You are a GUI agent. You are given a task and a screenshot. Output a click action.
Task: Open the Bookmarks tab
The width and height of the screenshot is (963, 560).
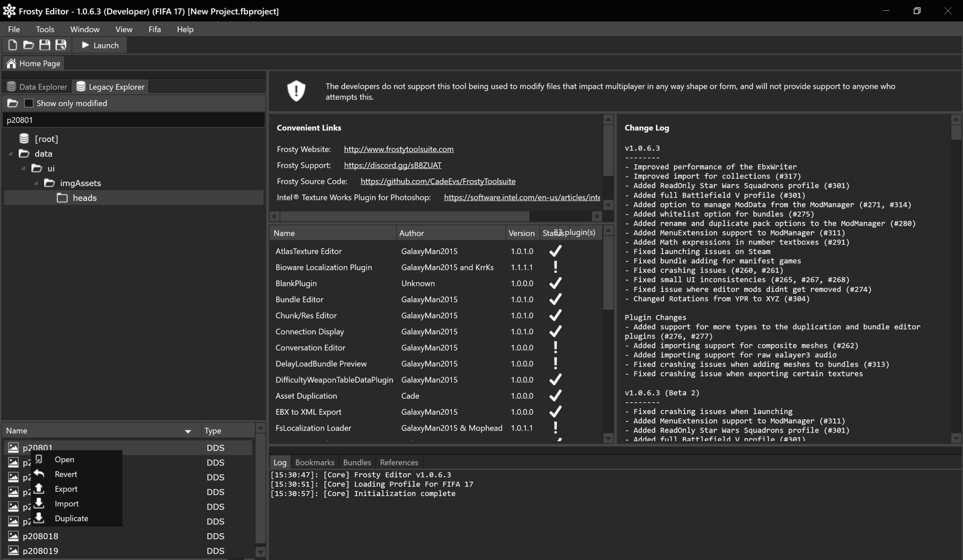click(x=315, y=462)
